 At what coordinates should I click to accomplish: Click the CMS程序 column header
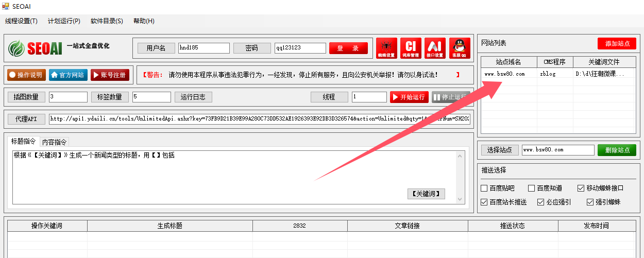point(555,62)
